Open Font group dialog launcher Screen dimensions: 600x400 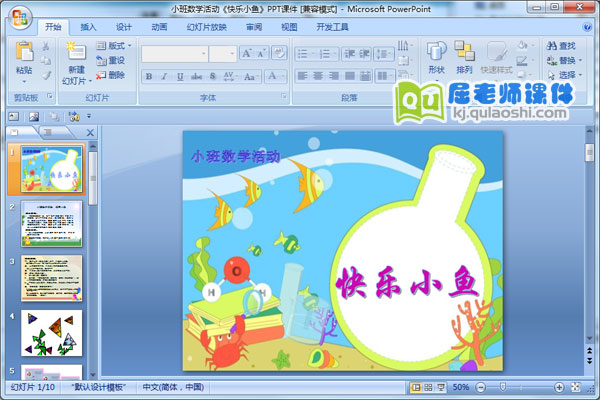284,96
